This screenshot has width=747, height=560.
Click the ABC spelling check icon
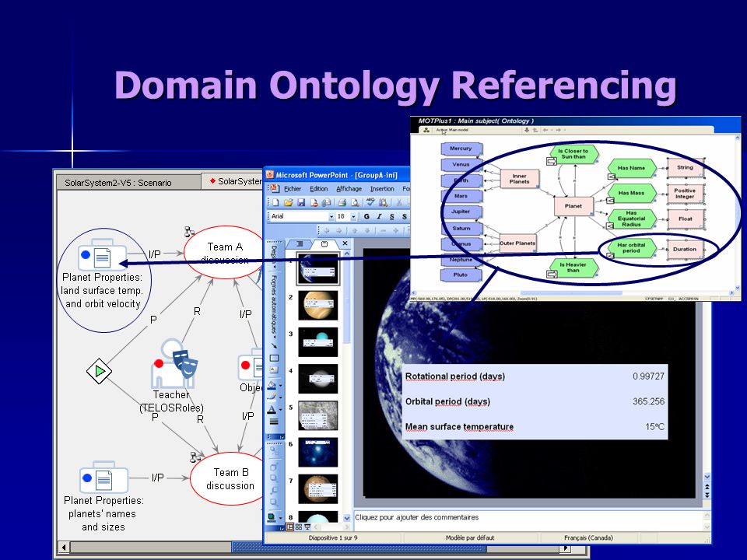point(370,201)
